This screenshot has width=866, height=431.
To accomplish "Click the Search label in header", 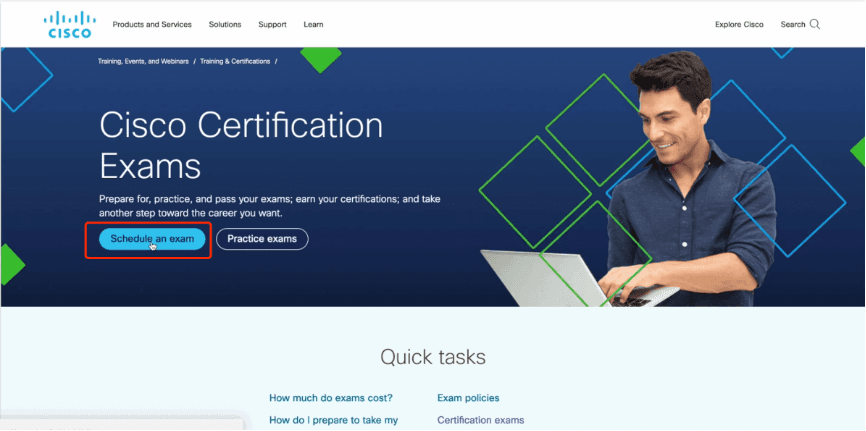I will coord(793,24).
